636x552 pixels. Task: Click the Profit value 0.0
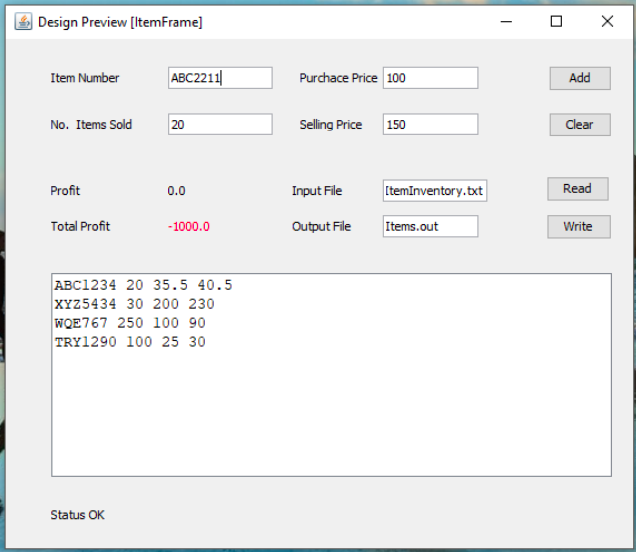pos(176,191)
